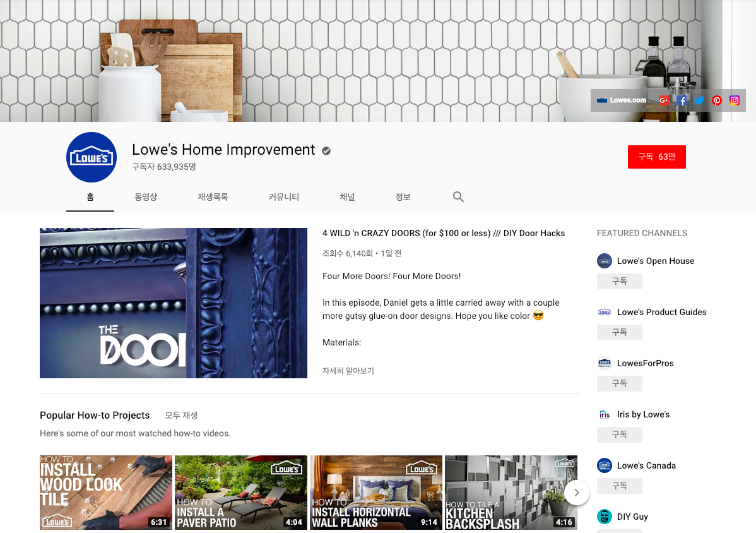
Task: Click the Lowe's Home Improvement channel title
Action: [x=223, y=150]
